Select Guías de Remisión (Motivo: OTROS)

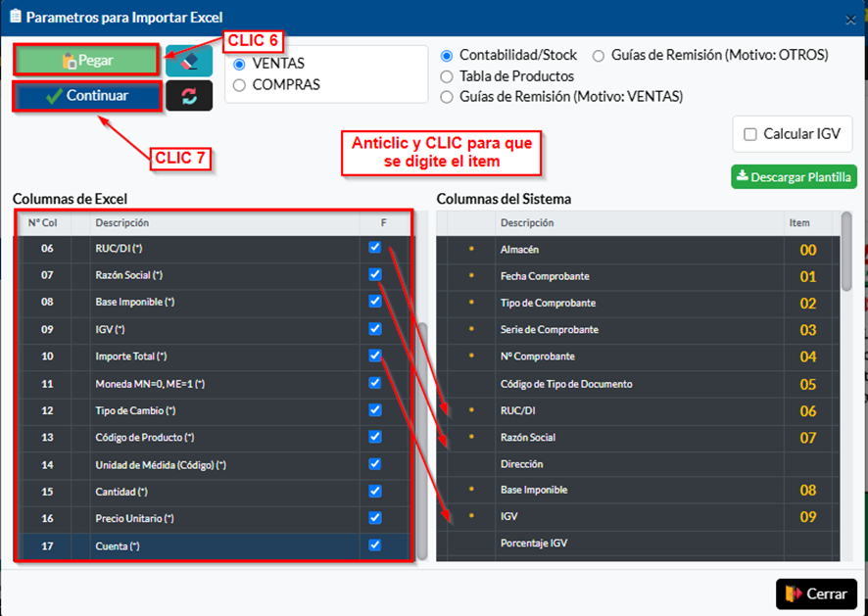click(x=599, y=56)
